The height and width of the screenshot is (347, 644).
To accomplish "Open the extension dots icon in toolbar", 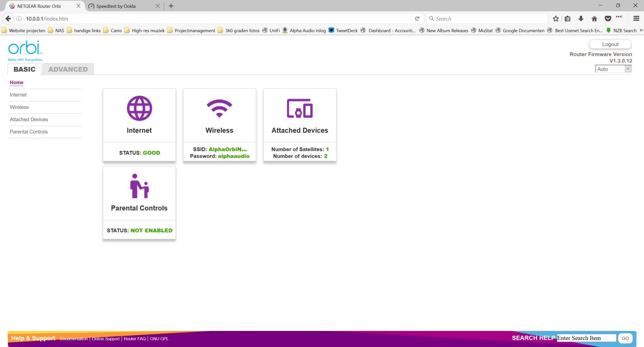I will tap(619, 17).
